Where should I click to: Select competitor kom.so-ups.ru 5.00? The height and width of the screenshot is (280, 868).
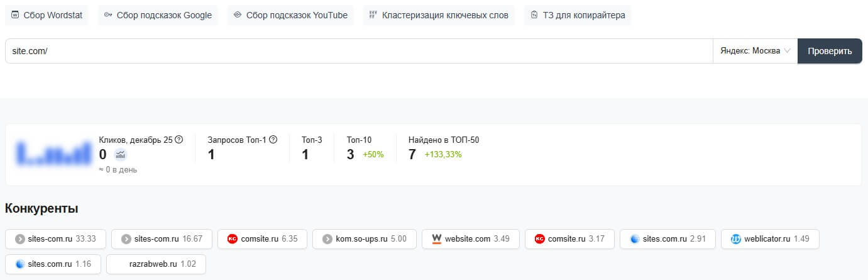364,239
